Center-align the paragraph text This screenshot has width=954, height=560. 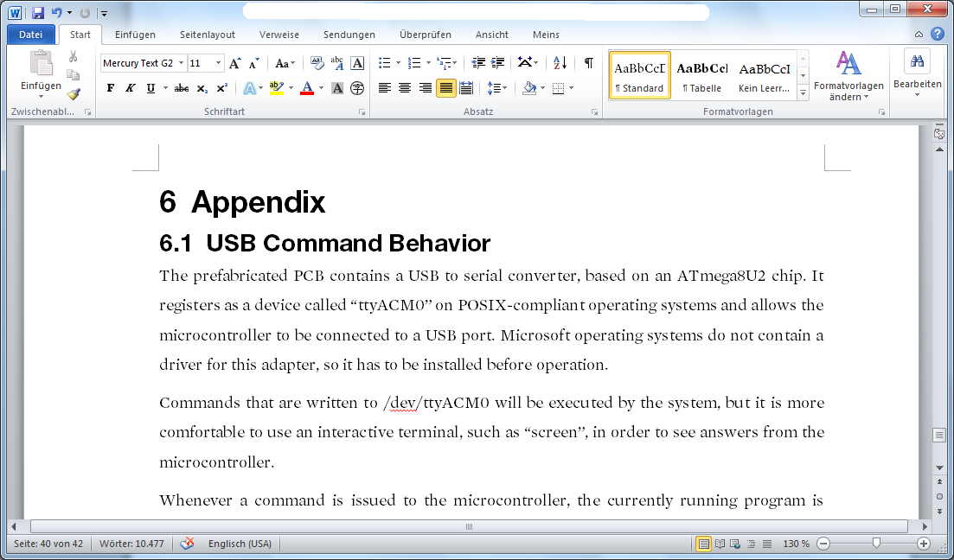405,88
